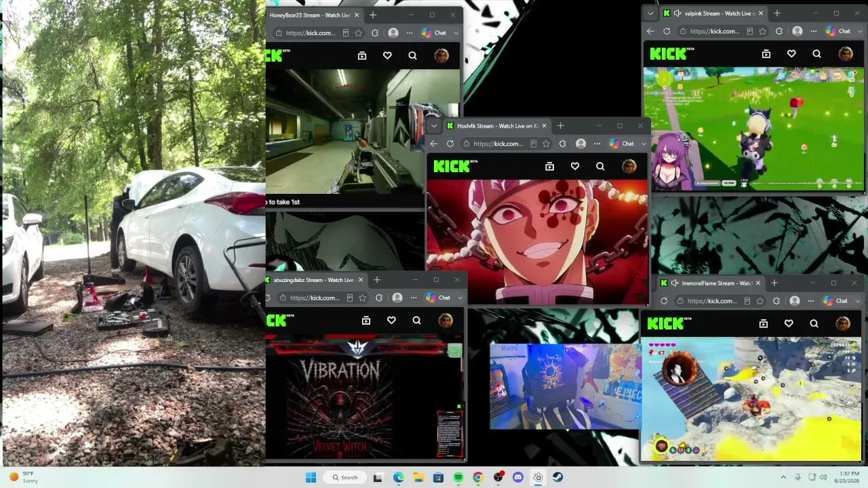Expand tab search dropdown in valpink window
The height and width of the screenshot is (488, 868).
[650, 14]
